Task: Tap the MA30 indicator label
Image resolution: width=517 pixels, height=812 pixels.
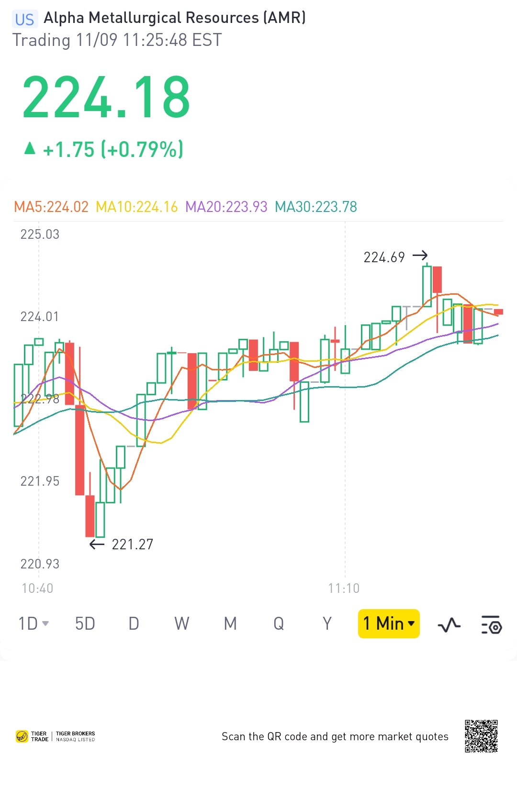Action: pos(316,207)
